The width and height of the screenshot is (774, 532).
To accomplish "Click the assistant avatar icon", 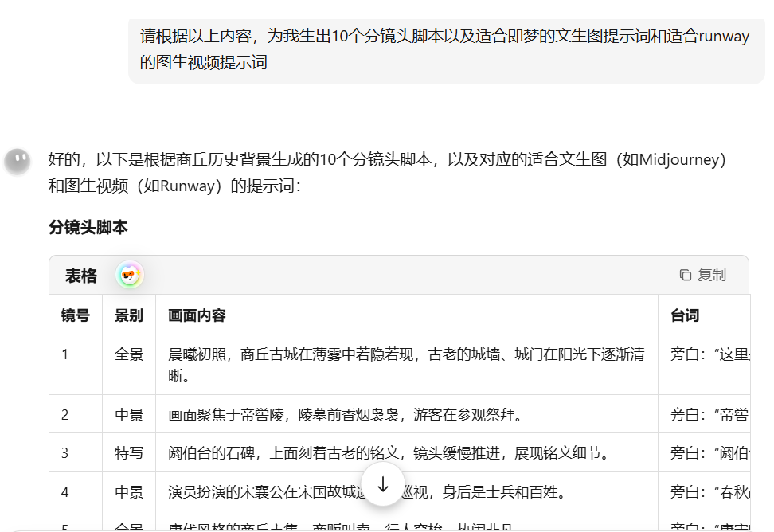I will pyautogui.click(x=18, y=161).
